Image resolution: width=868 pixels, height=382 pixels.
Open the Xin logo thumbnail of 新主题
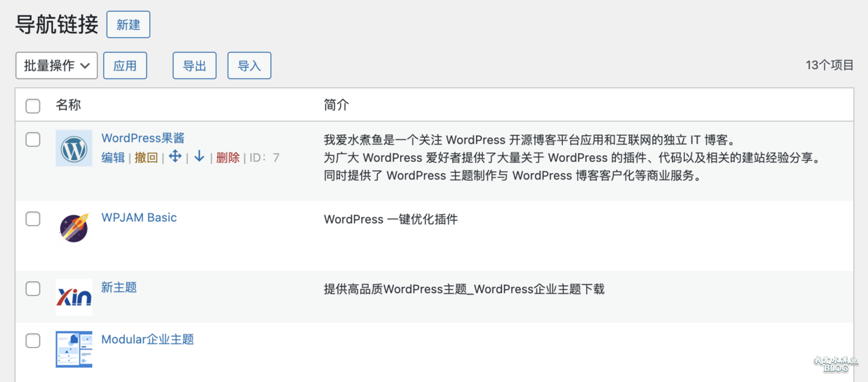coord(74,297)
